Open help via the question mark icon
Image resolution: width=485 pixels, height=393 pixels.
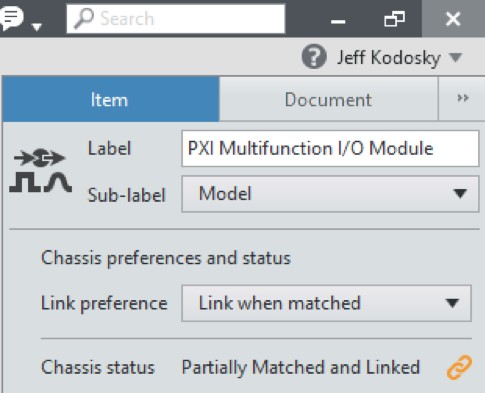click(314, 57)
